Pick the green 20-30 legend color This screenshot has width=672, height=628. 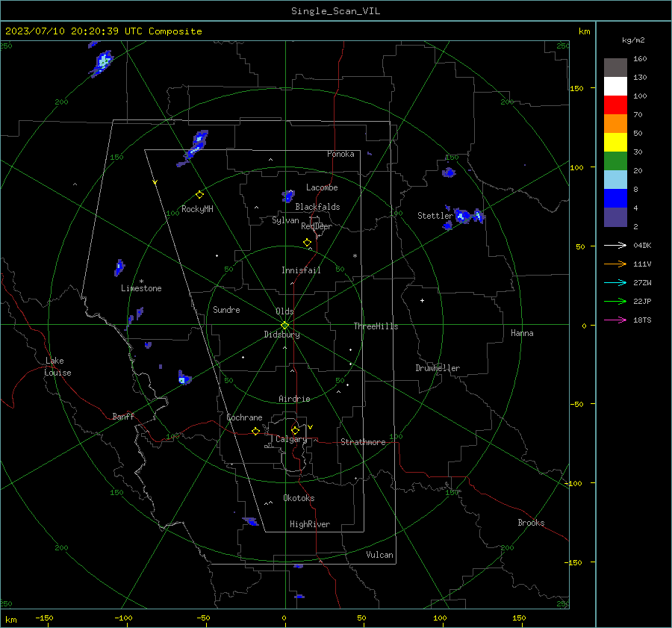[615, 161]
